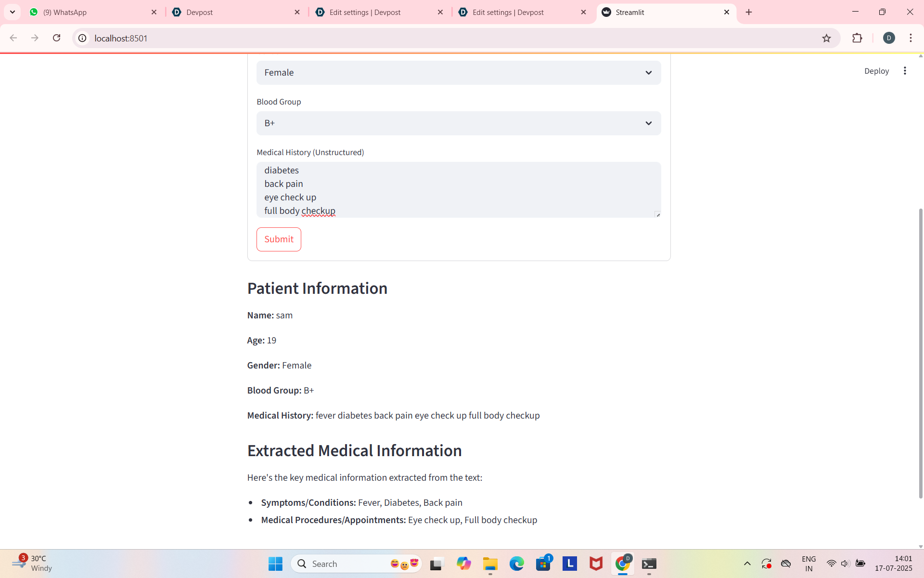Reload the localhost page
The width and height of the screenshot is (924, 578).
tap(56, 38)
